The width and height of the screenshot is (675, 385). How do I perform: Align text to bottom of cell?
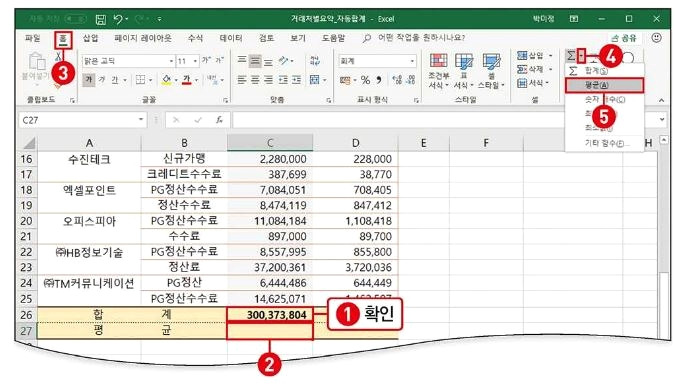click(268, 62)
